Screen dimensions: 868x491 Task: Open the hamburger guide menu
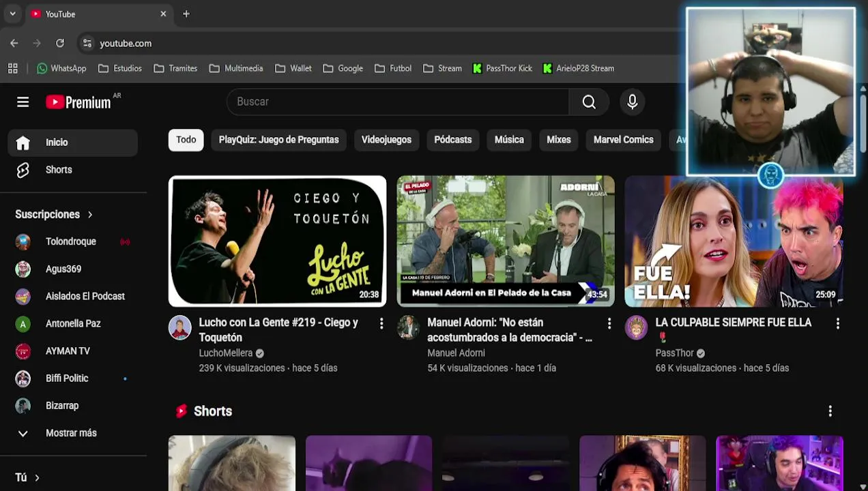[23, 102]
